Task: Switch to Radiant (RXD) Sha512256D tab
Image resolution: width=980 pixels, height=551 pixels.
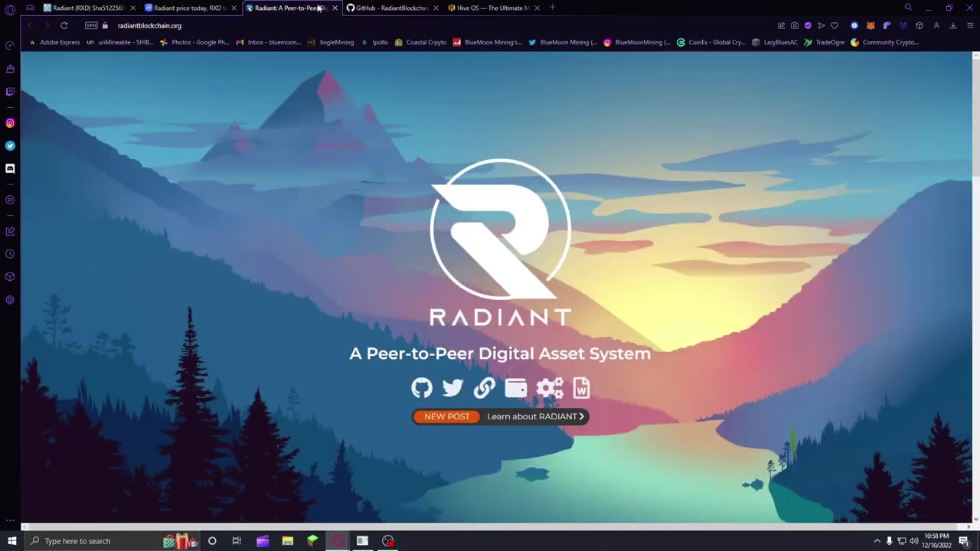Action: coord(88,8)
